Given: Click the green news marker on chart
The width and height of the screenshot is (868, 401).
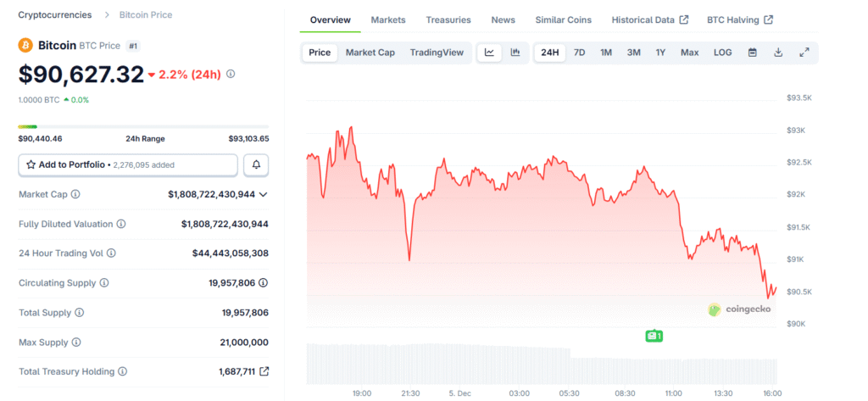Looking at the screenshot, I should pos(654,336).
